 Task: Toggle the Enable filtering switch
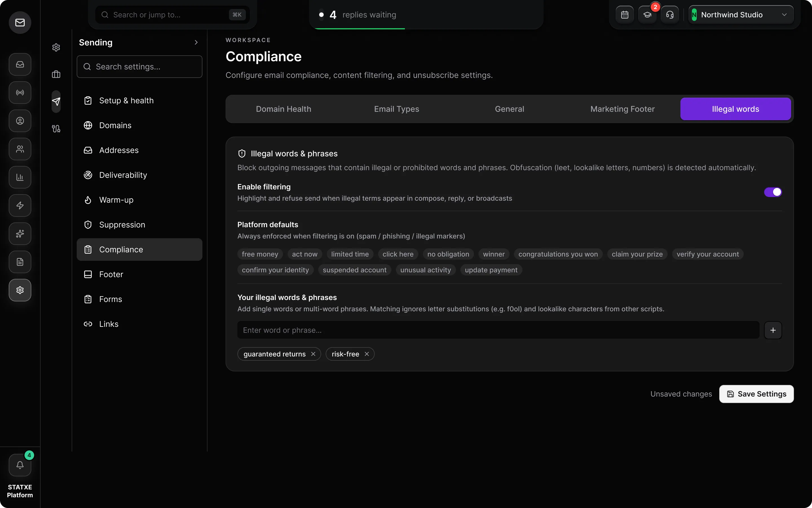(x=773, y=192)
